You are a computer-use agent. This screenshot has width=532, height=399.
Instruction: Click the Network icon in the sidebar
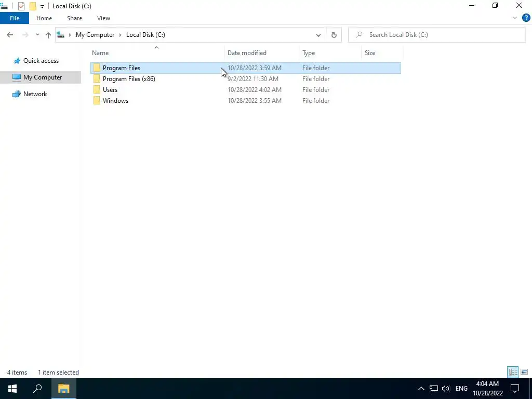tap(16, 95)
